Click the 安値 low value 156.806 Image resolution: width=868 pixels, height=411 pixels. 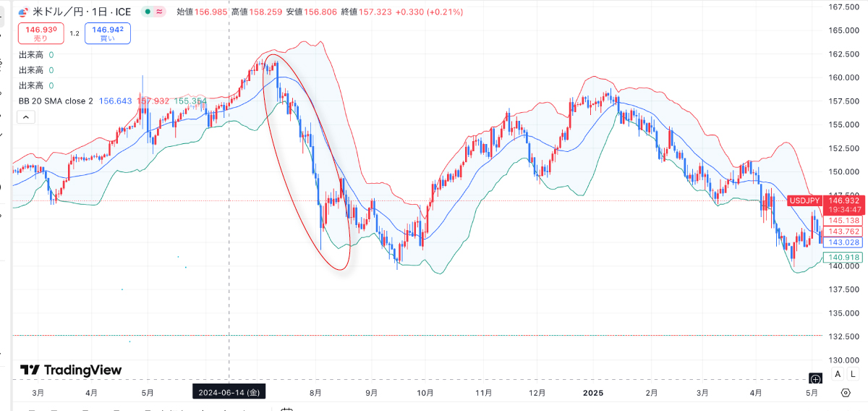[320, 12]
